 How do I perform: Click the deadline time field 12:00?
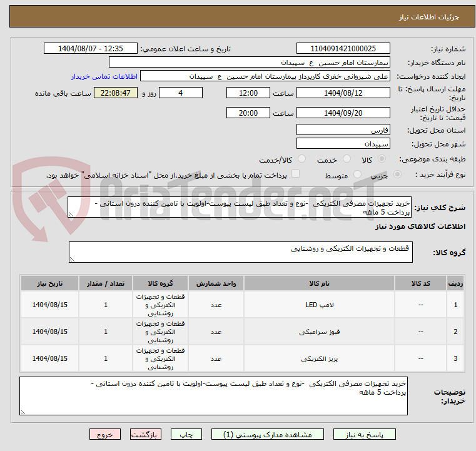pyautogui.click(x=248, y=93)
